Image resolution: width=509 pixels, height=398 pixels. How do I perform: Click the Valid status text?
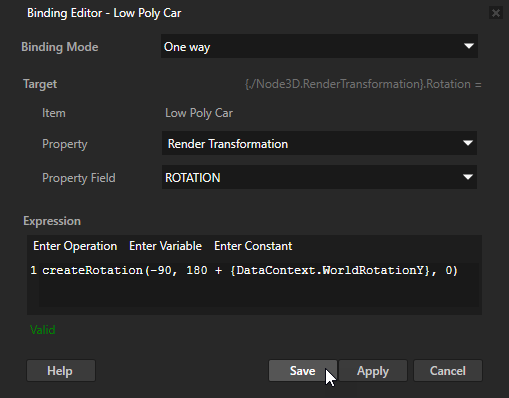pyautogui.click(x=43, y=330)
